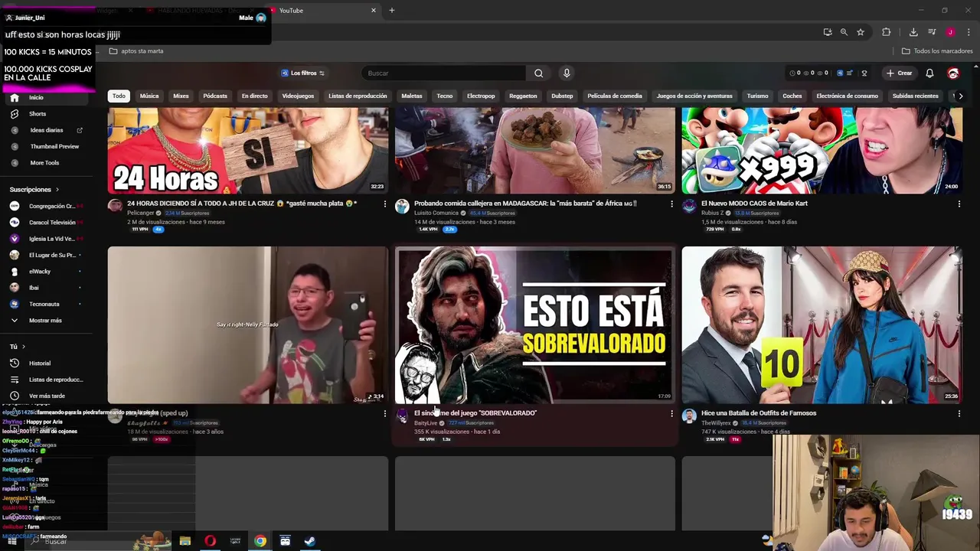Open the Luisito Comunica channel avatar
The height and width of the screenshot is (551, 980).
pyautogui.click(x=402, y=206)
